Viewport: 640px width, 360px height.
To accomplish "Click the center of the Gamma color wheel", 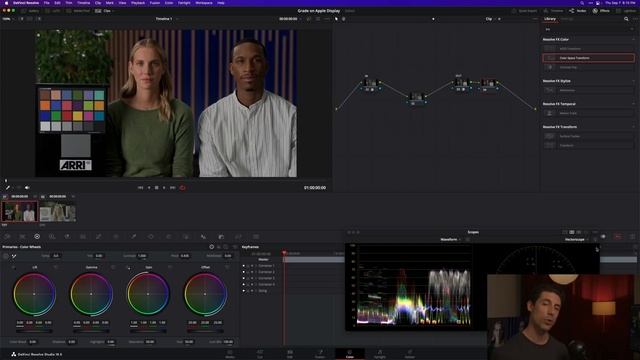I will click(91, 294).
